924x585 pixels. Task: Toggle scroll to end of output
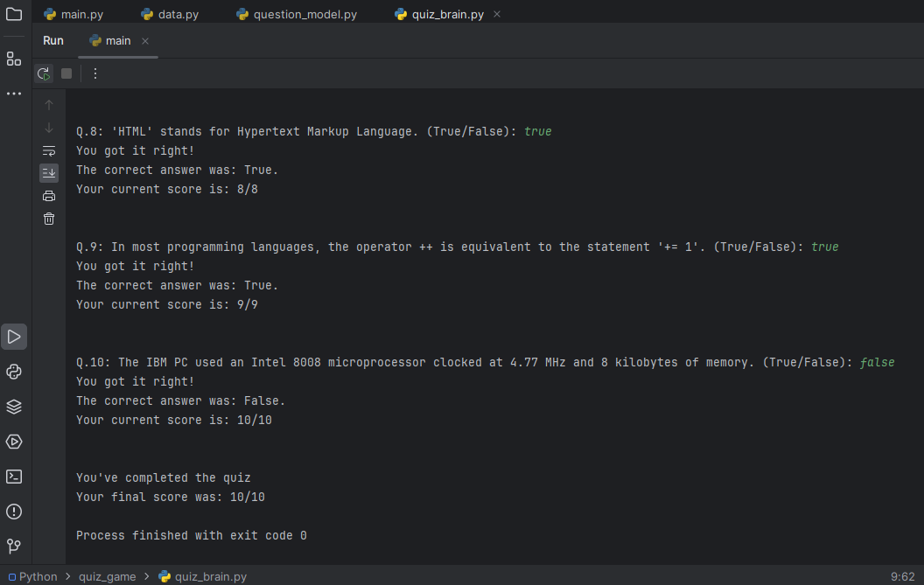pyautogui.click(x=49, y=173)
